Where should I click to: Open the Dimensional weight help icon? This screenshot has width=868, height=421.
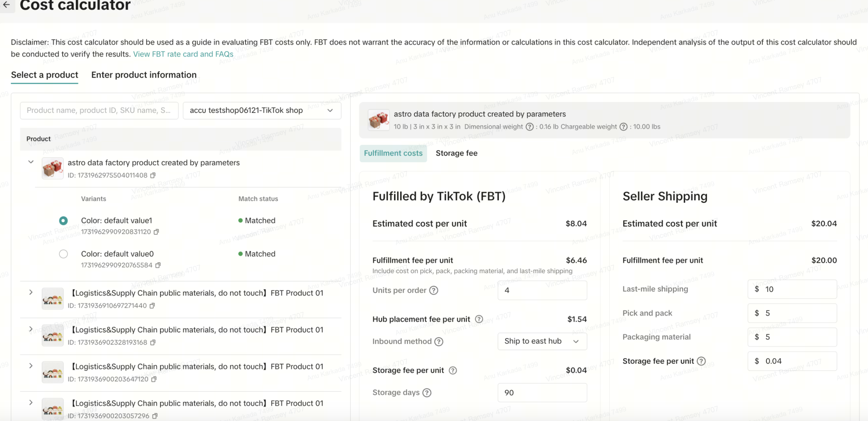529,127
